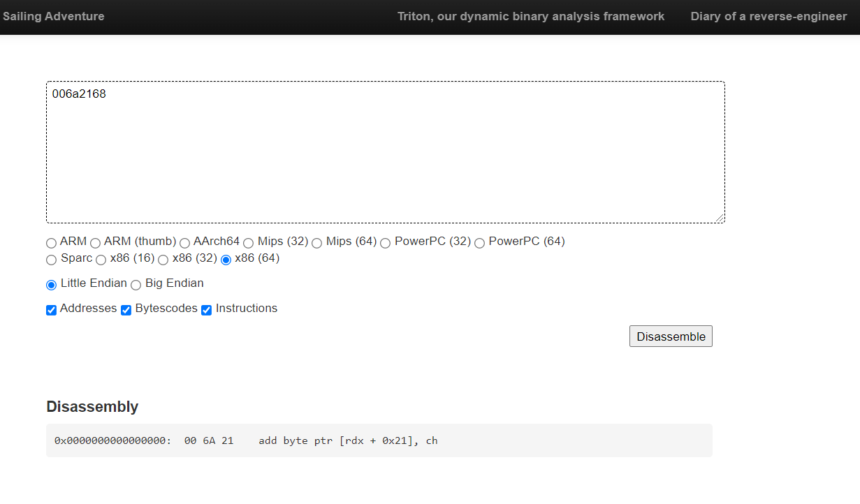
Task: Select the x86 (64) radio button
Action: (226, 260)
